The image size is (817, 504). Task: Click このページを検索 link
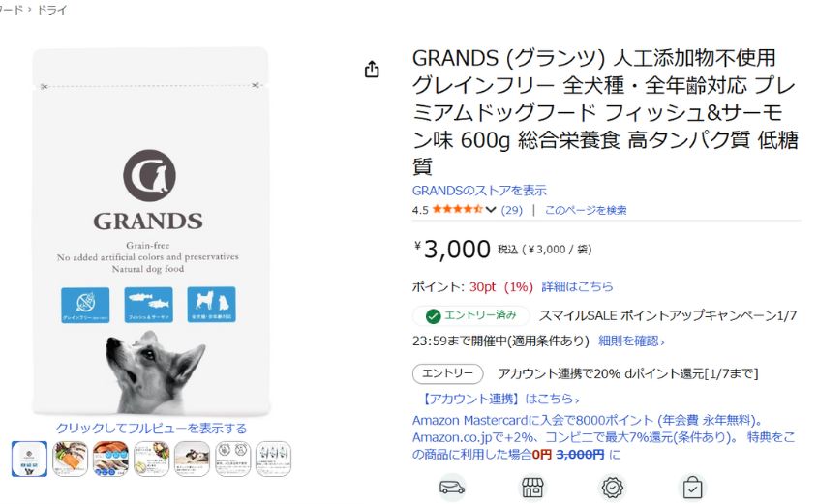[585, 210]
